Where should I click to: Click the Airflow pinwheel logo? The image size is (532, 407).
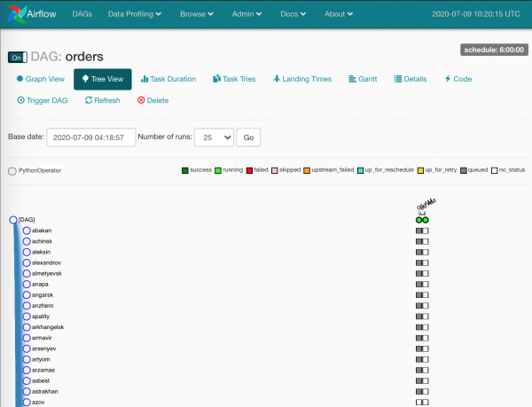15,14
